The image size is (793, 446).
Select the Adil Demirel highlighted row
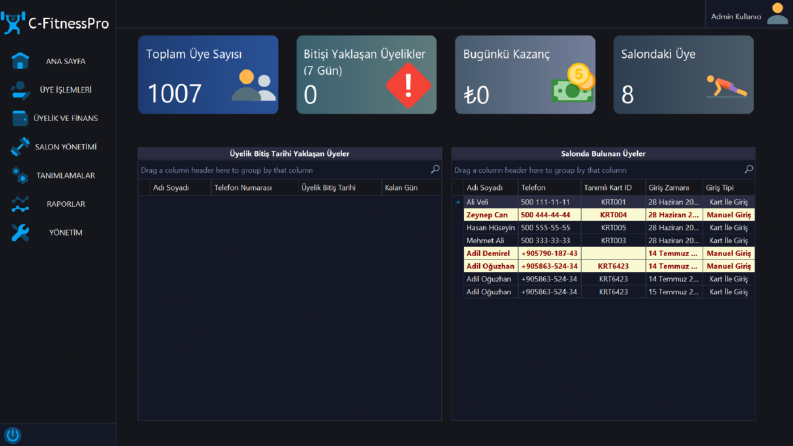pyautogui.click(x=609, y=253)
